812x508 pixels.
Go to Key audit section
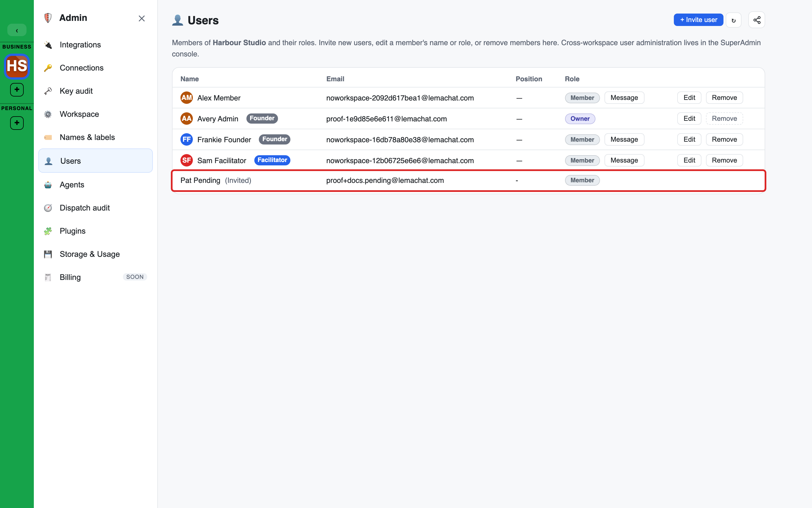click(96, 91)
